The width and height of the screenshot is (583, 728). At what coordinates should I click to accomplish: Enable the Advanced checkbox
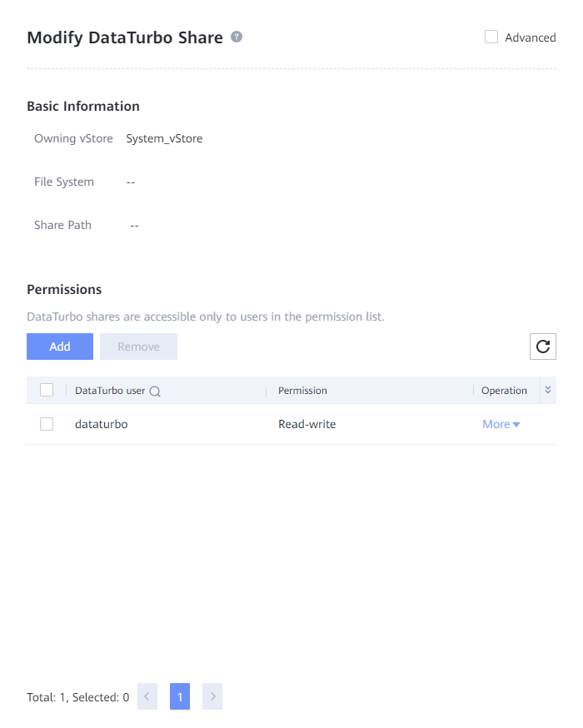click(491, 37)
